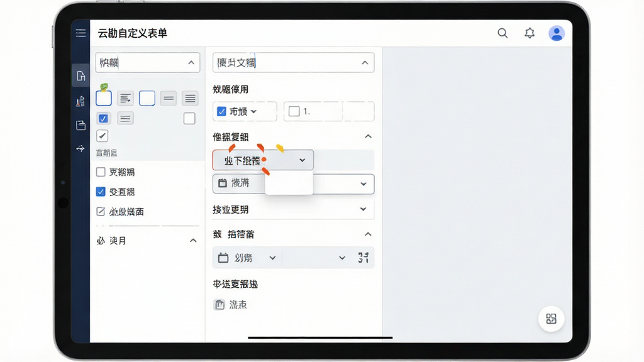Open the notifications bell
644x362 pixels.
coord(530,33)
